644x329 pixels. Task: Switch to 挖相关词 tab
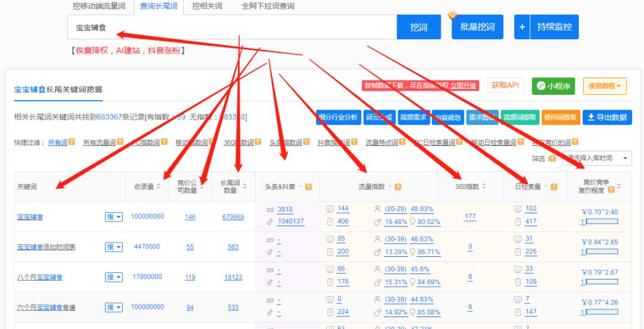coord(207,6)
